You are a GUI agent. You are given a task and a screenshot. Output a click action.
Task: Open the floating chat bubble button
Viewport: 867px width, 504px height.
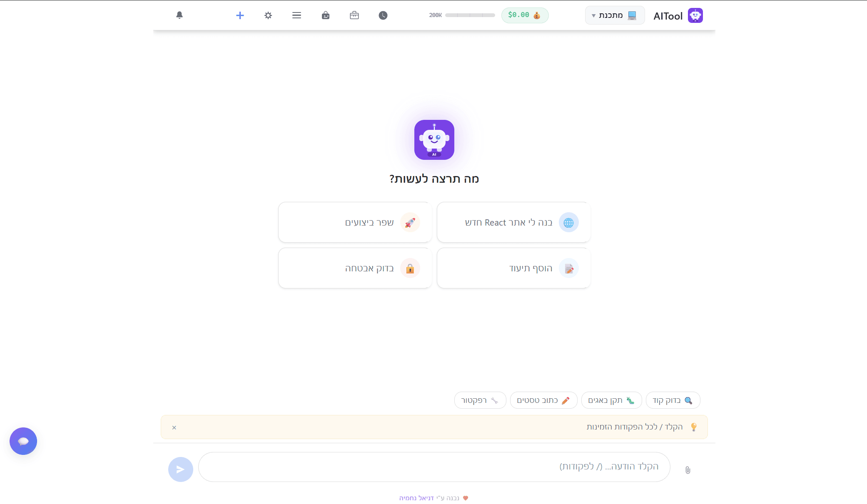[23, 441]
